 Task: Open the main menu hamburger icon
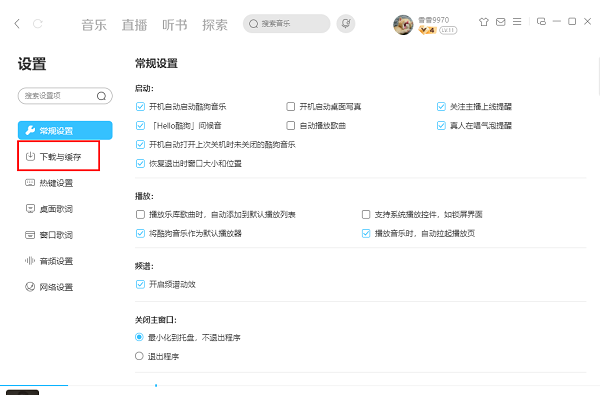tap(517, 22)
